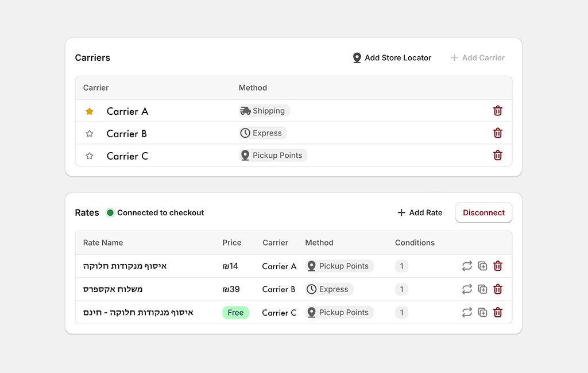Open conditions badge for ₪14 rate
Image resolution: width=588 pixels, height=373 pixels.
click(401, 266)
